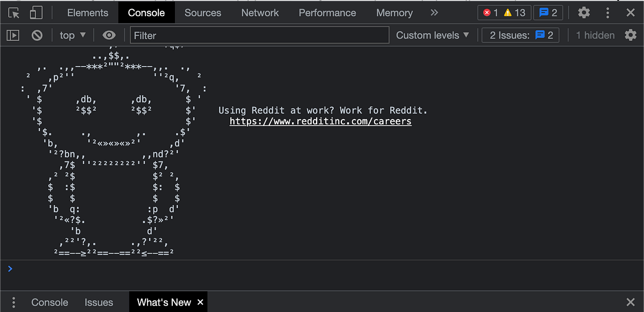Viewport: 644px width, 312px height.
Task: Open the top frame context dropdown
Action: pyautogui.click(x=71, y=35)
